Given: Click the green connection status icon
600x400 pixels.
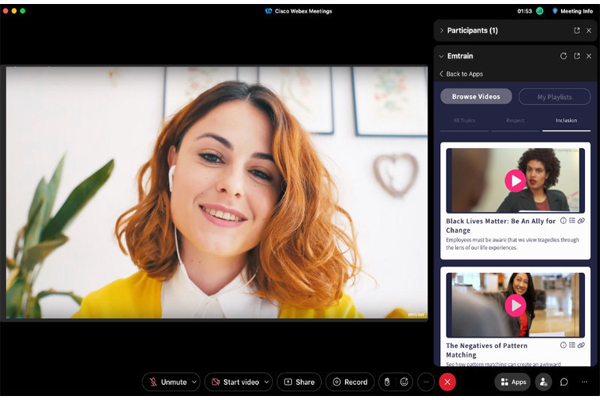Looking at the screenshot, I should [540, 11].
